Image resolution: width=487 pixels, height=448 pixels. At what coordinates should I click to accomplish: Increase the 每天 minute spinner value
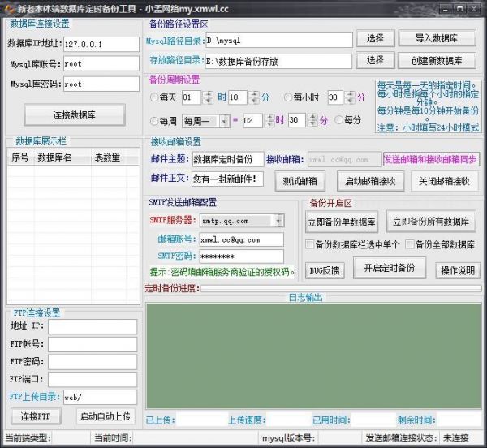(x=255, y=94)
